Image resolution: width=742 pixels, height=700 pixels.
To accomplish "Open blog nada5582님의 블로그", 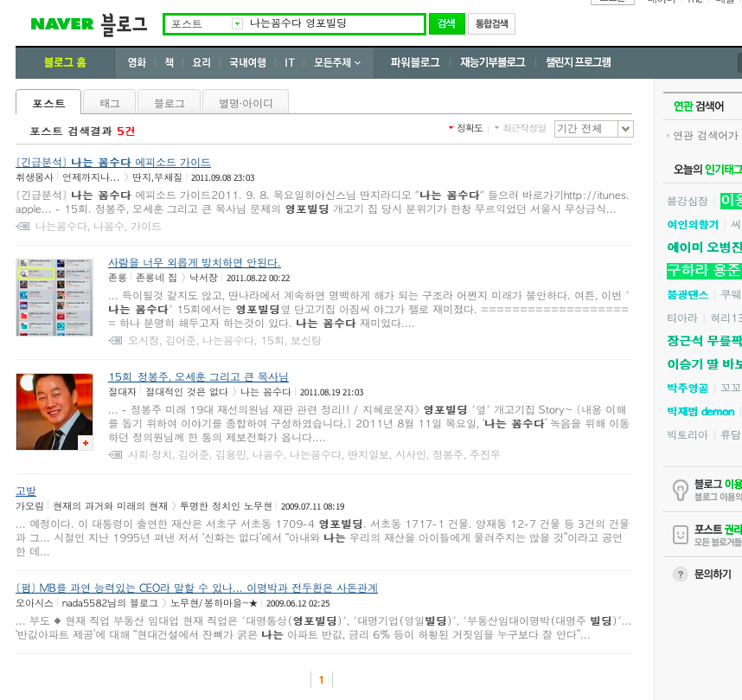I will (x=110, y=603).
